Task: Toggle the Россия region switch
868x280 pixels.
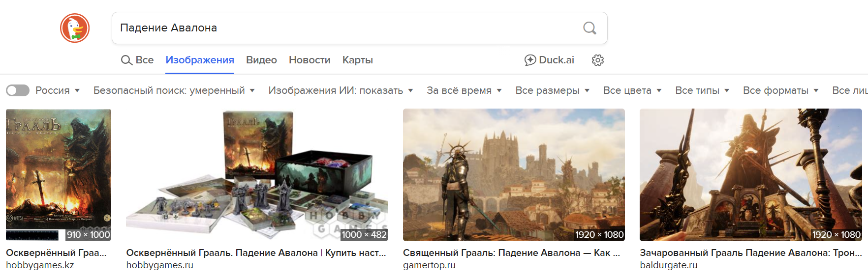Action: [18, 90]
